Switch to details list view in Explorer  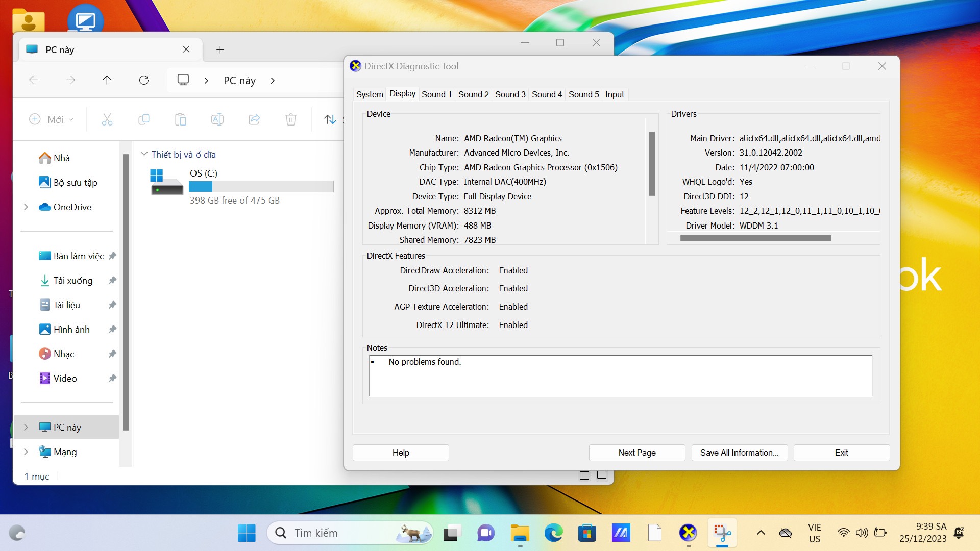point(584,475)
